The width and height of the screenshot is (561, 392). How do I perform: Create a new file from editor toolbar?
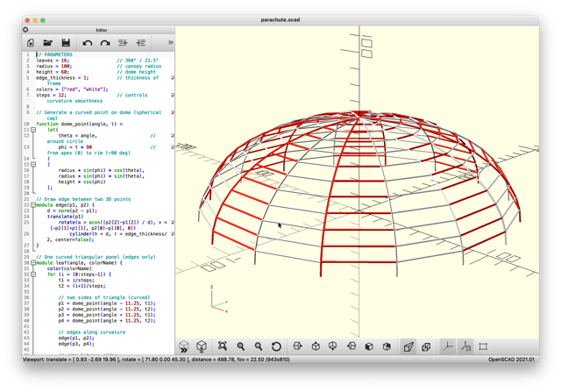tap(31, 43)
